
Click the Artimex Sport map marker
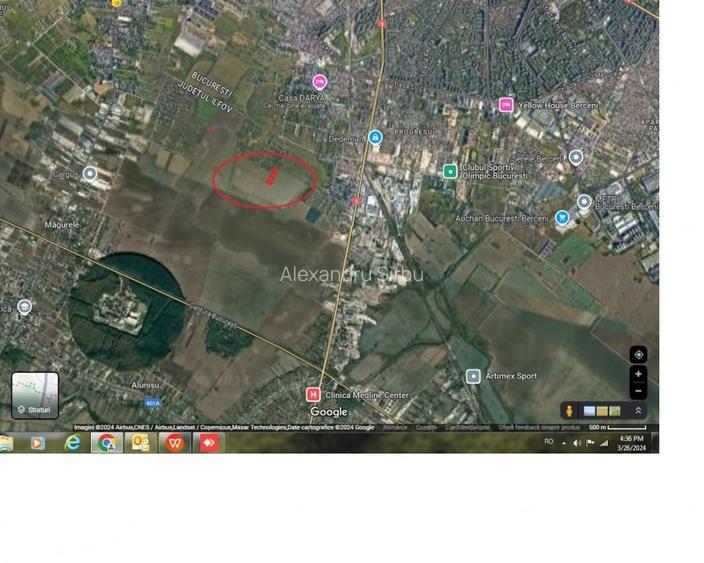coord(473,376)
